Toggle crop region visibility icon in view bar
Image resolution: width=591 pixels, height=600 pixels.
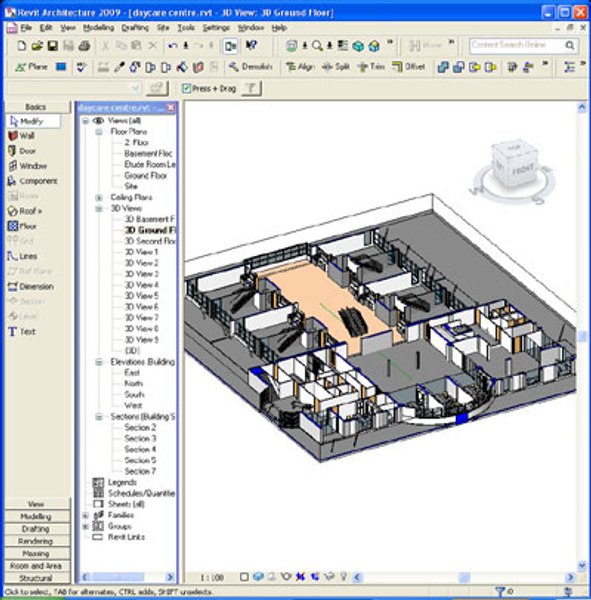tap(315, 576)
